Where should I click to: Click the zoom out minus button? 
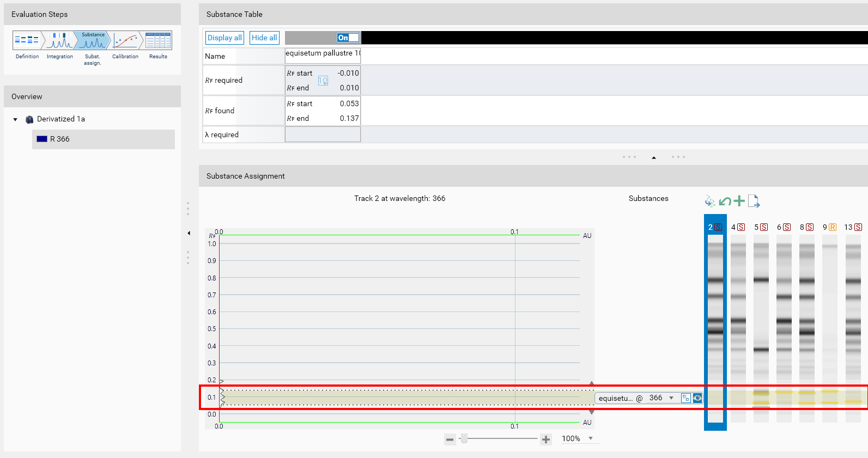[450, 439]
